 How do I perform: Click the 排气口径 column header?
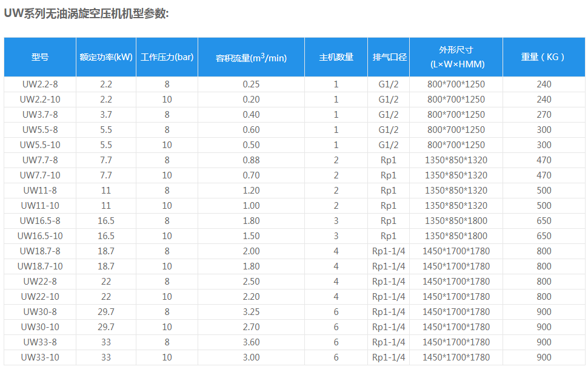(389, 57)
